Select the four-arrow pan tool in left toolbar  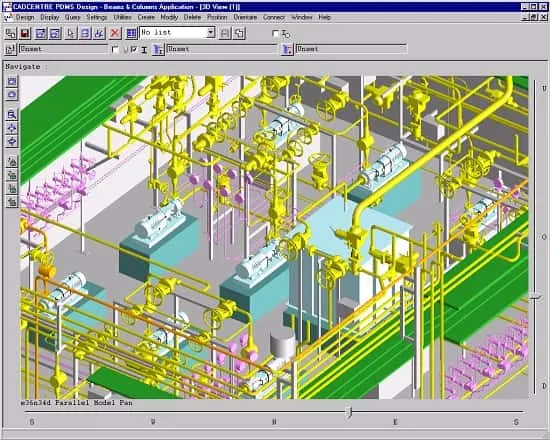point(12,128)
